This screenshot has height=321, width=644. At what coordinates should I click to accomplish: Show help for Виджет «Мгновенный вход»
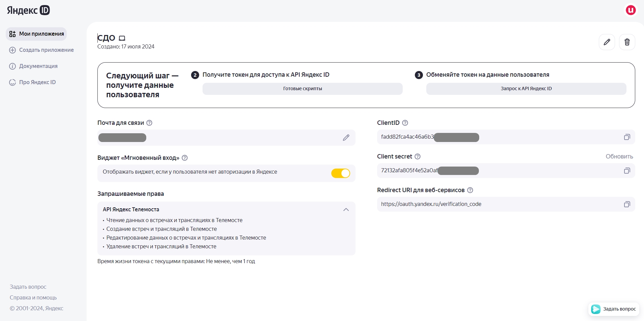185,158
